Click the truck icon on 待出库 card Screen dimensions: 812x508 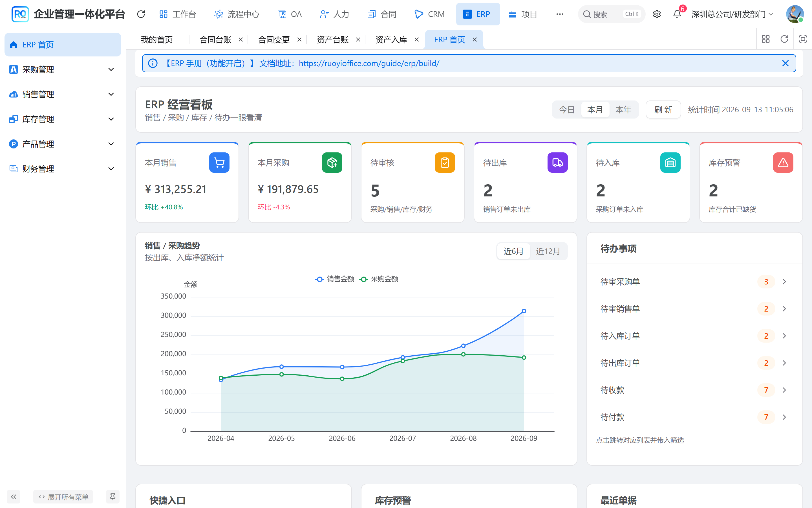pos(557,163)
